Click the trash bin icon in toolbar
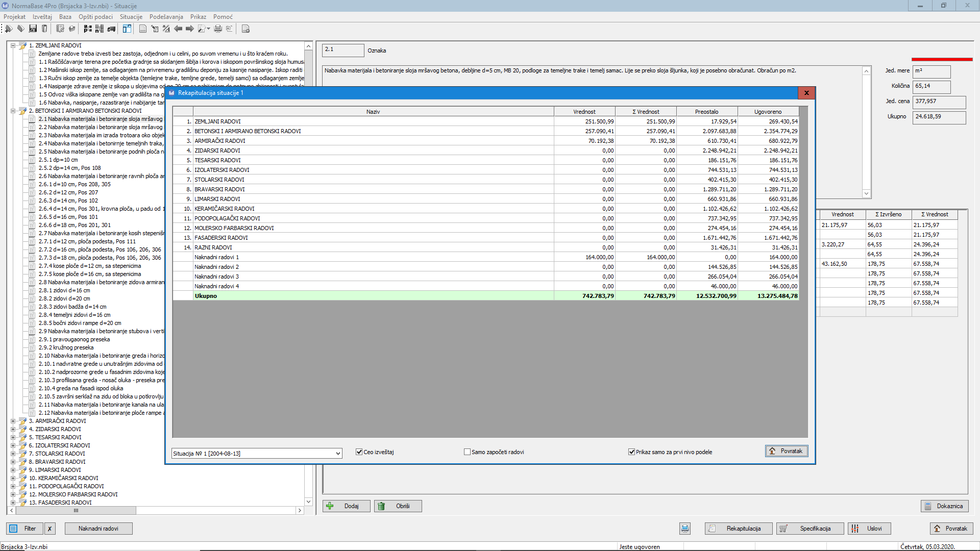 pos(44,29)
